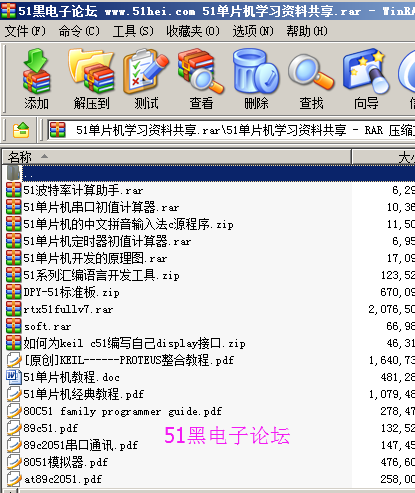The width and height of the screenshot is (415, 493).
Task: Open the 查找 (Find) magnifier tool
Action: (311, 79)
